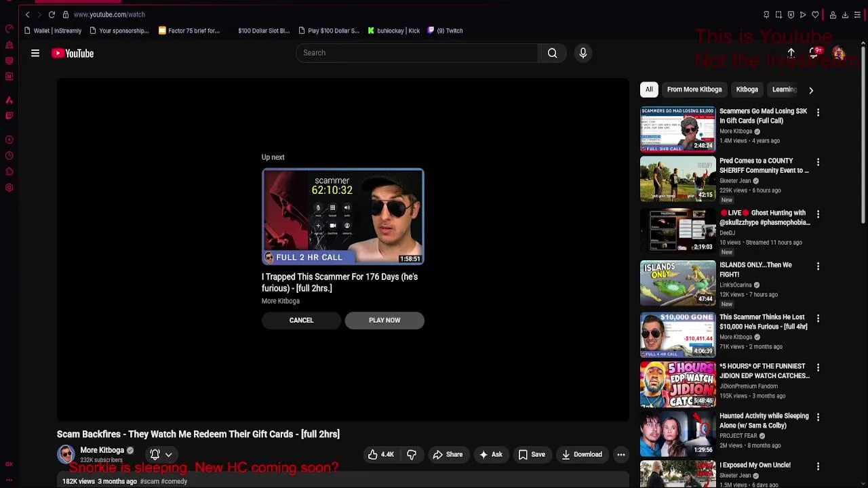Screen dimensions: 868x488
Task: Download the video
Action: point(581,455)
